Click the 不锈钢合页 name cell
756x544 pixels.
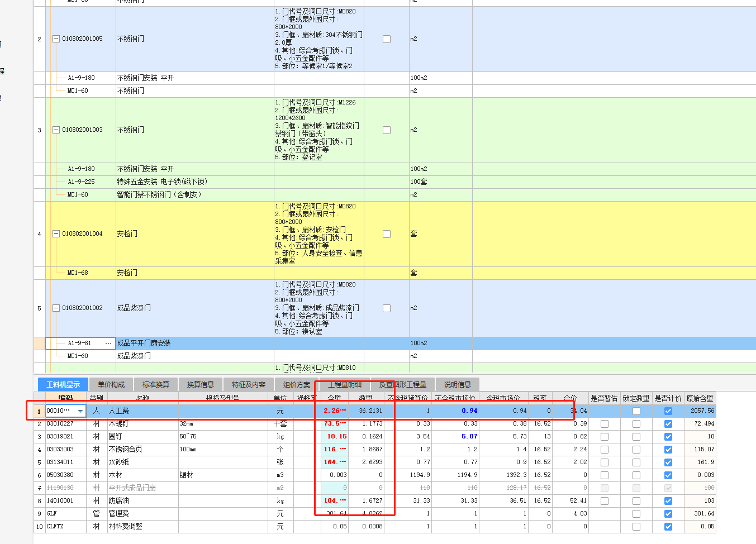click(x=142, y=450)
